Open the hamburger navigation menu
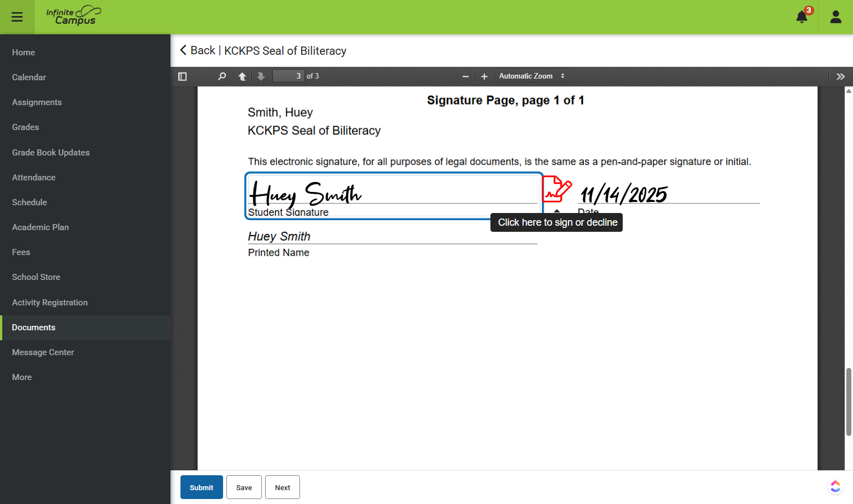Screen dimensions: 853x504 click(x=17, y=17)
